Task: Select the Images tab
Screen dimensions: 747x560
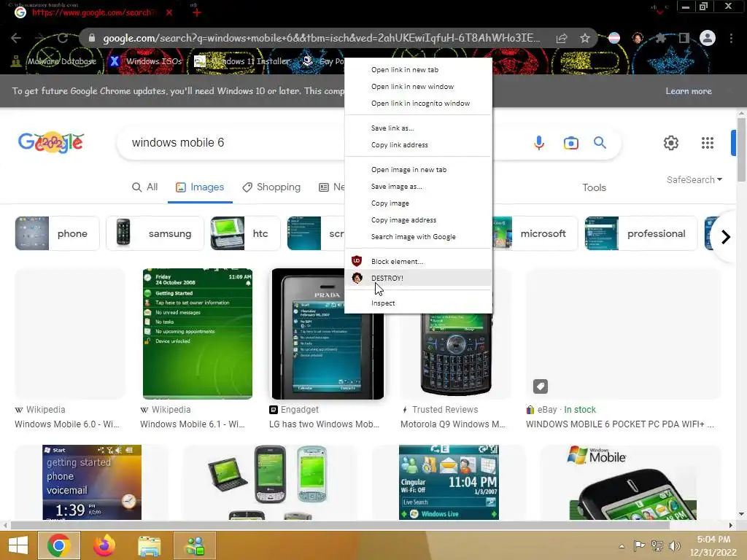Action: pos(200,187)
